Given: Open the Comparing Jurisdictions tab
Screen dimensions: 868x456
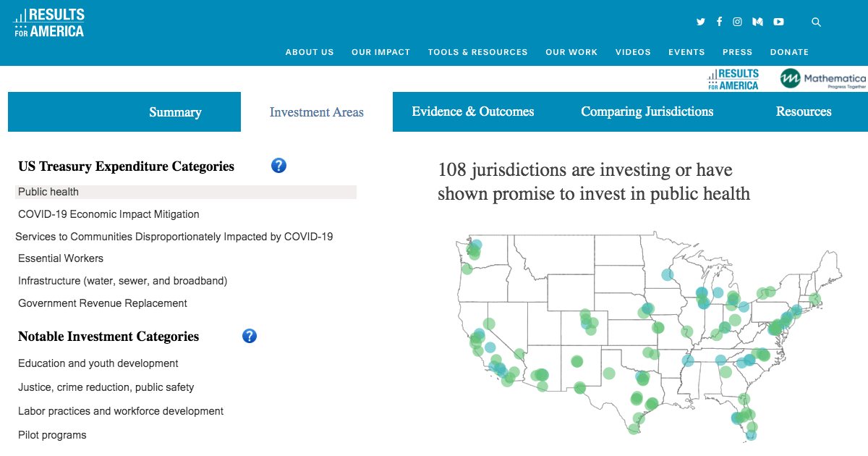Looking at the screenshot, I should (x=647, y=112).
